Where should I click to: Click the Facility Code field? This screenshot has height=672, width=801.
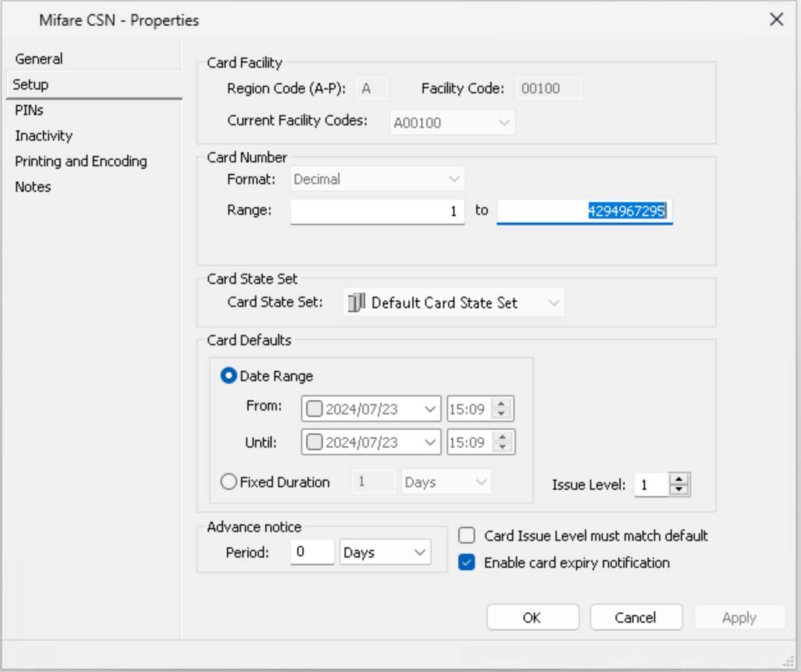[x=548, y=88]
